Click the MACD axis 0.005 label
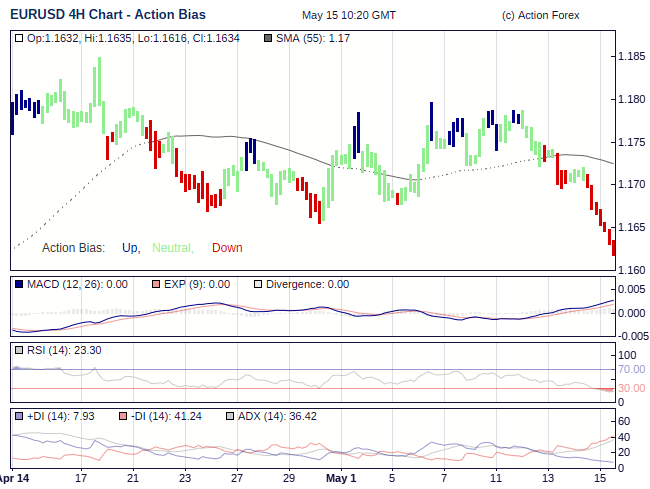 point(631,289)
